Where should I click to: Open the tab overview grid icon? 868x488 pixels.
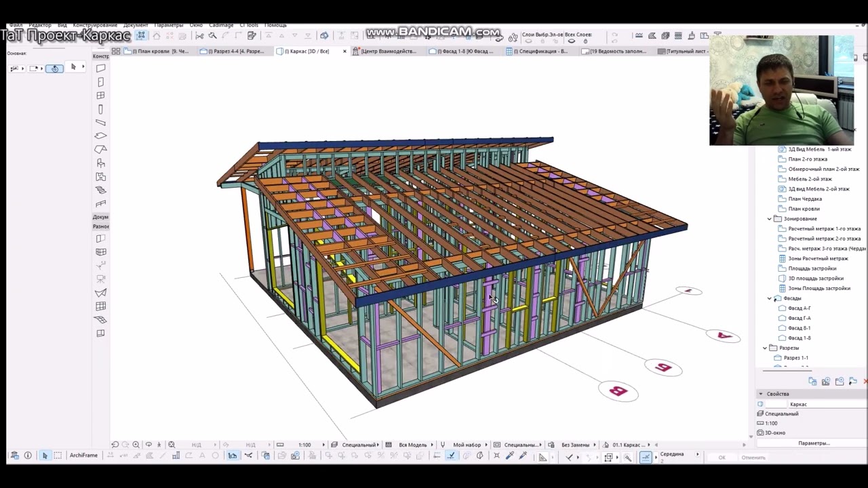(x=116, y=52)
